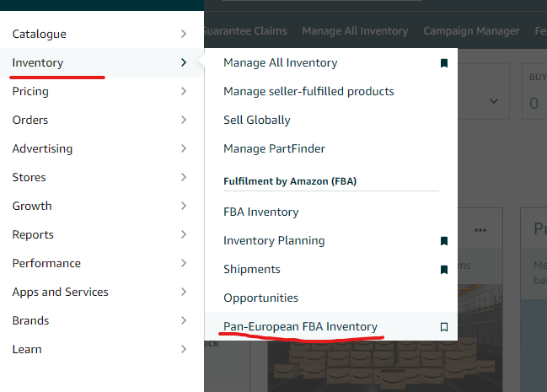Expand the Catalogue menu chevron

point(184,35)
